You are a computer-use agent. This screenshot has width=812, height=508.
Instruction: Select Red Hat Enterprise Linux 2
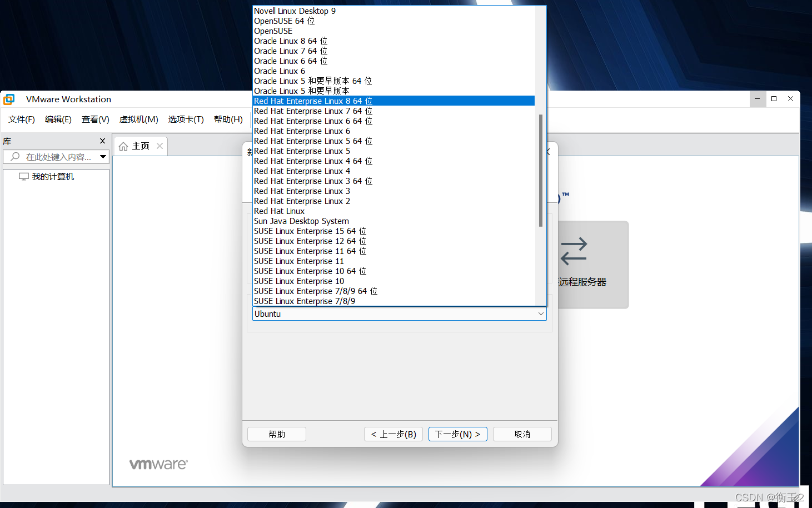(x=393, y=201)
